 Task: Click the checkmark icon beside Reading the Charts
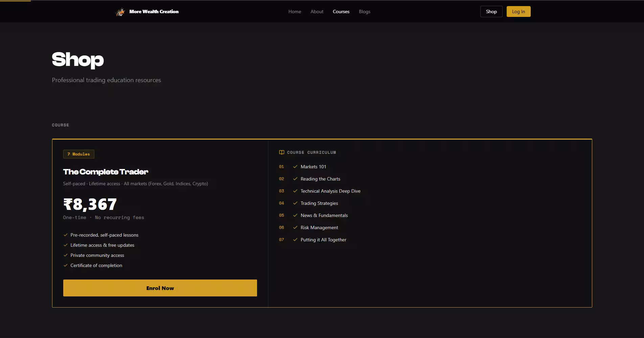(295, 179)
